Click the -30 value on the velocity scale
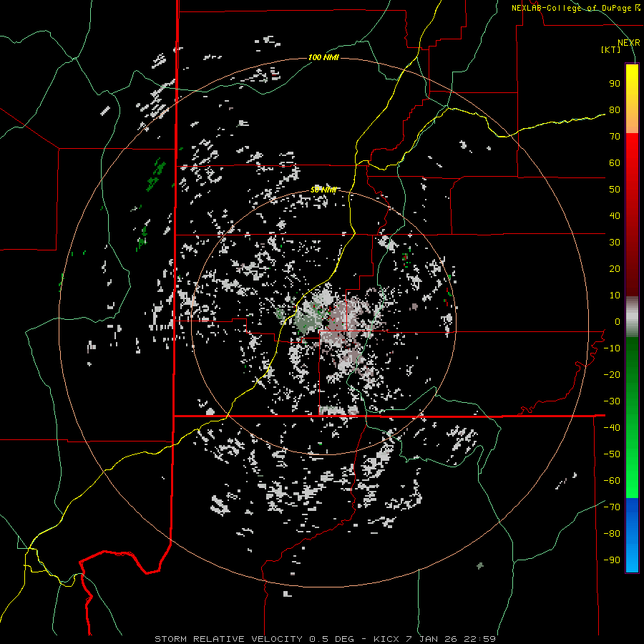Image resolution: width=644 pixels, height=644 pixels. (612, 401)
